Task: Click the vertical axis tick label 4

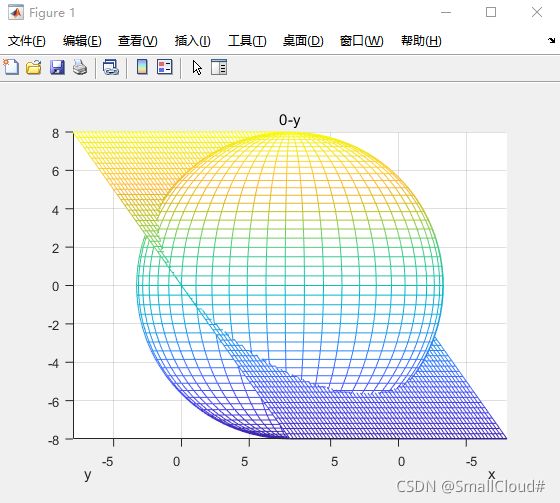Action: click(x=55, y=210)
